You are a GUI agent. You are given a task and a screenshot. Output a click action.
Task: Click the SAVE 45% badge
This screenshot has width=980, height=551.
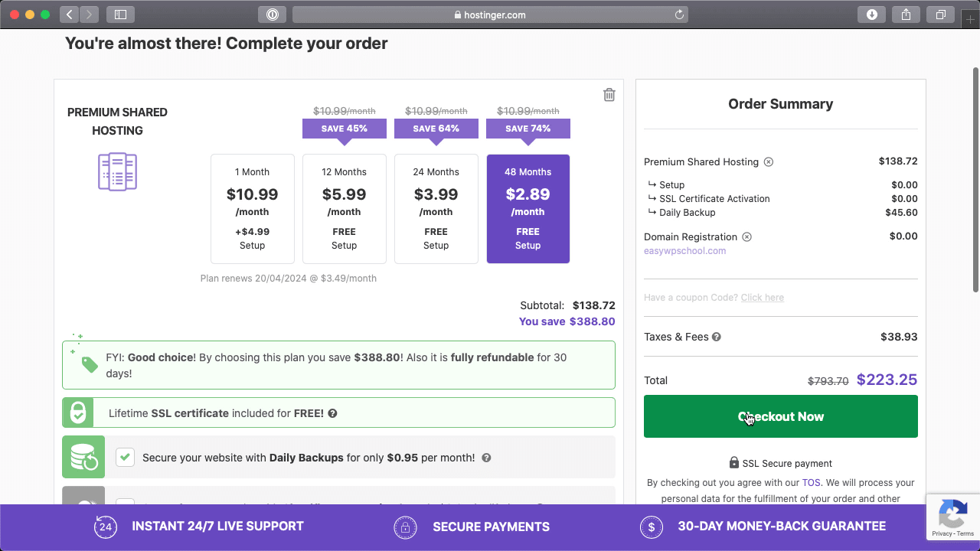pyautogui.click(x=345, y=129)
